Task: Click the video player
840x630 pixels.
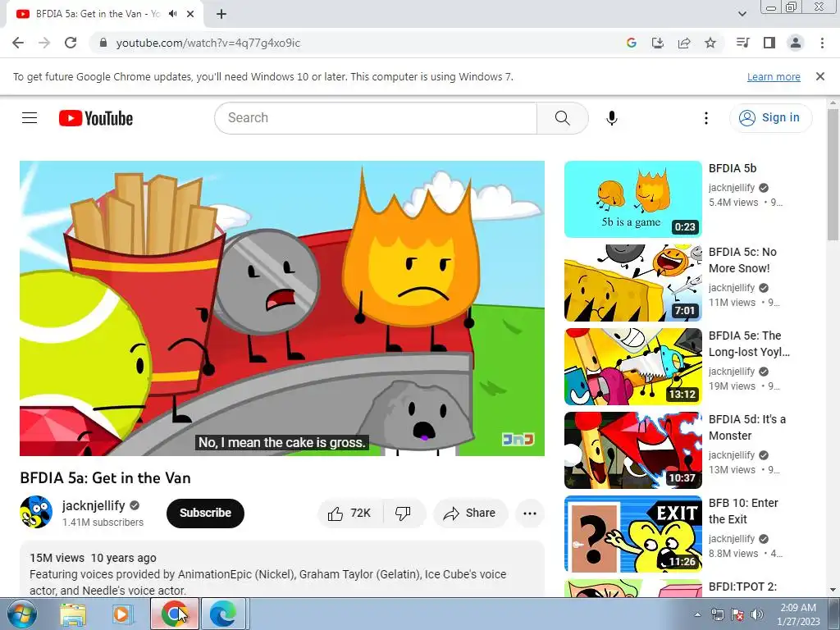Action: [282, 308]
